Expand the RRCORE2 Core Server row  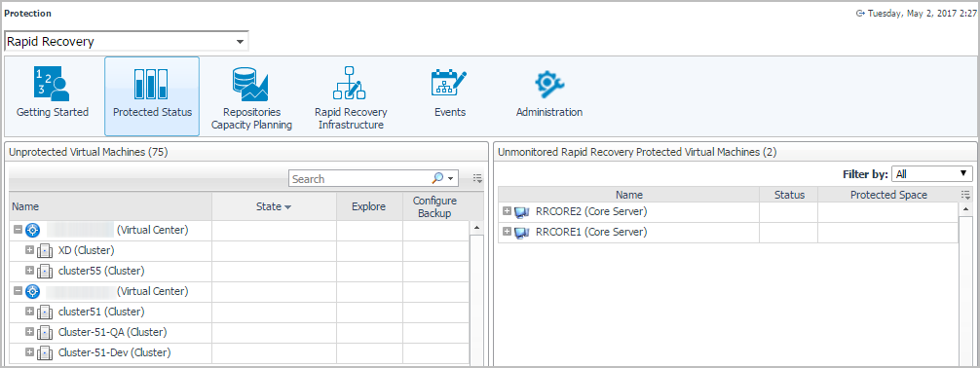point(507,212)
